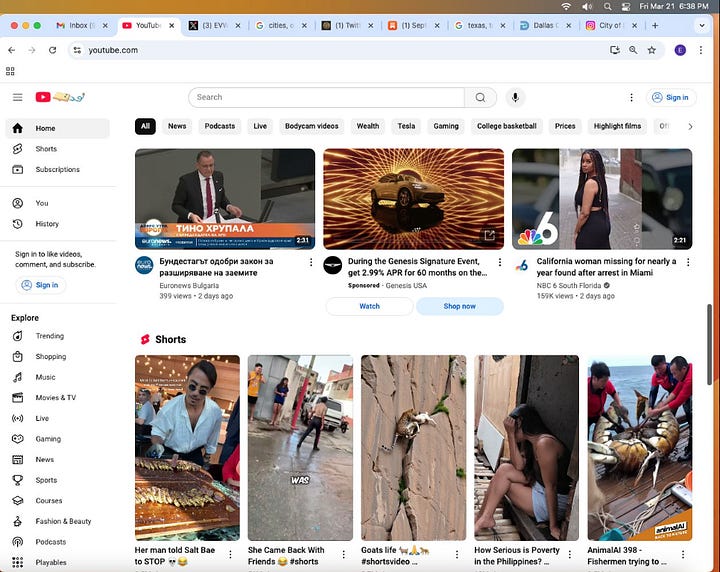Open the YouTube hamburger guide menu

pyautogui.click(x=17, y=97)
